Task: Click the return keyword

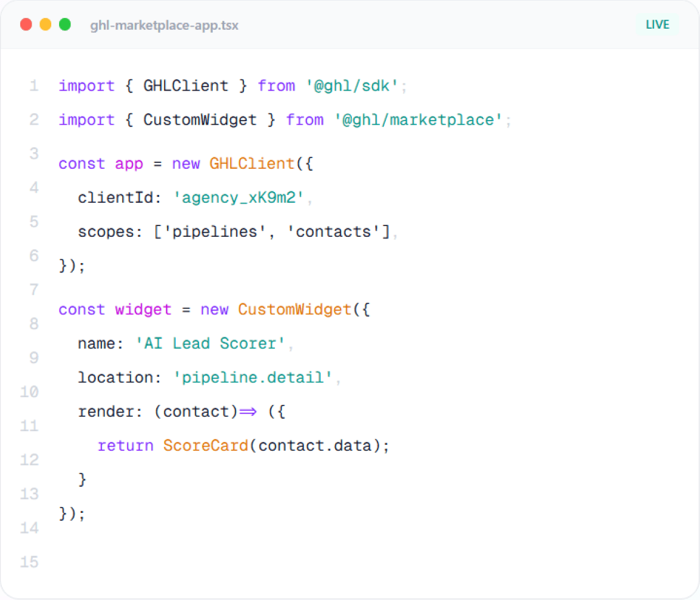Action: click(x=125, y=446)
